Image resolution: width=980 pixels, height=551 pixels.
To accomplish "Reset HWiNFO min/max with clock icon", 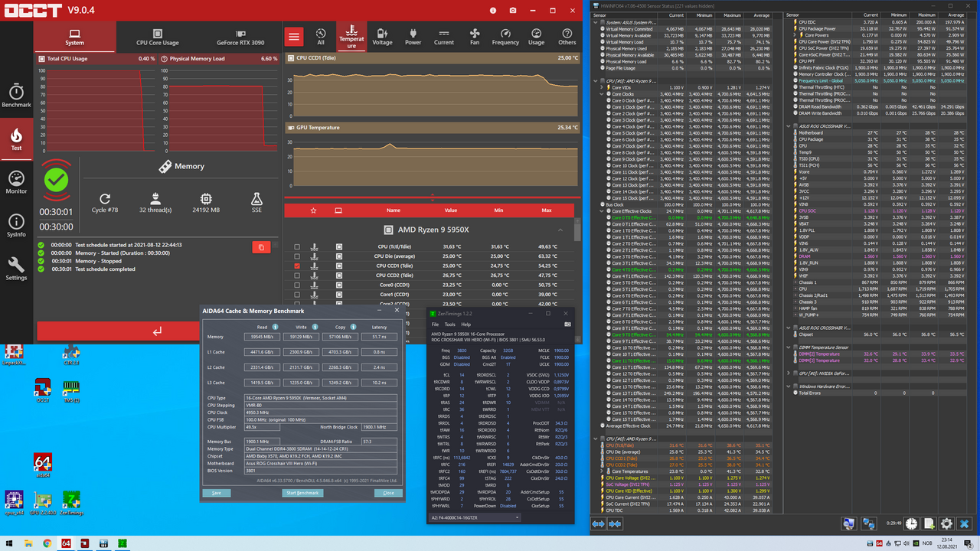I will (911, 523).
